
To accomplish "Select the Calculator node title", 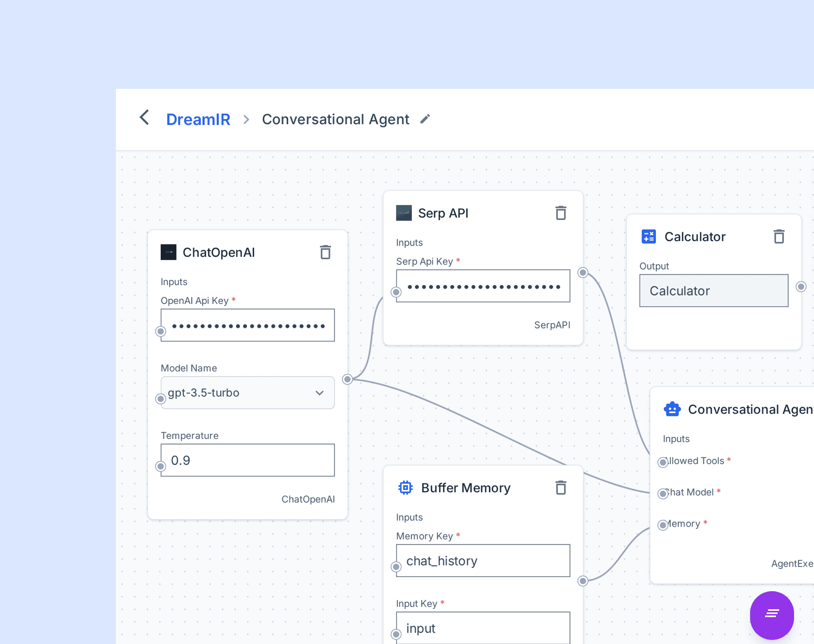I will (695, 237).
